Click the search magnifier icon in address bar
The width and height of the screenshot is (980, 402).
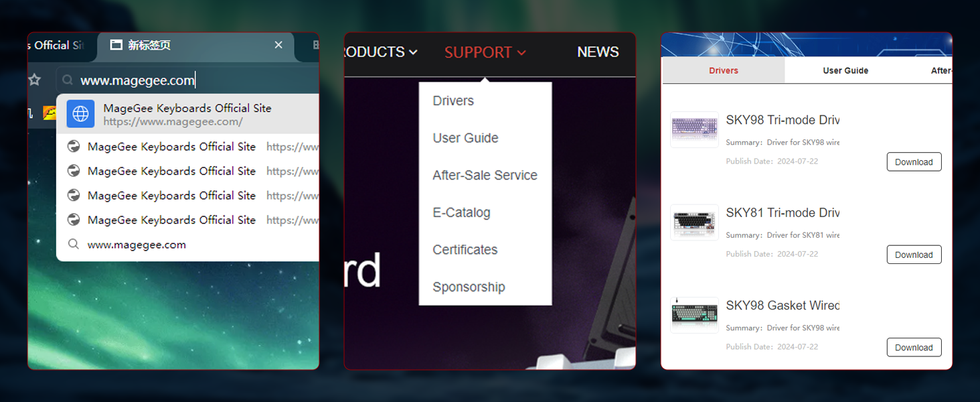[68, 80]
